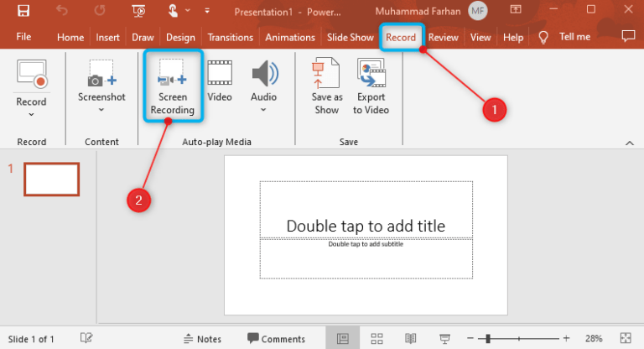Open the Audio dropdown menu
Image resolution: width=644 pixels, height=349 pixels.
coord(263,109)
